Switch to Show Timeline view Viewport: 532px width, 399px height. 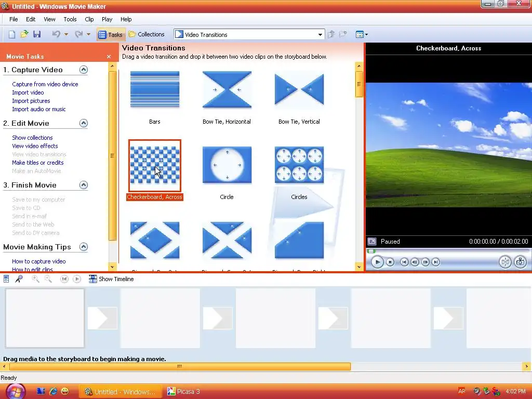(111, 279)
